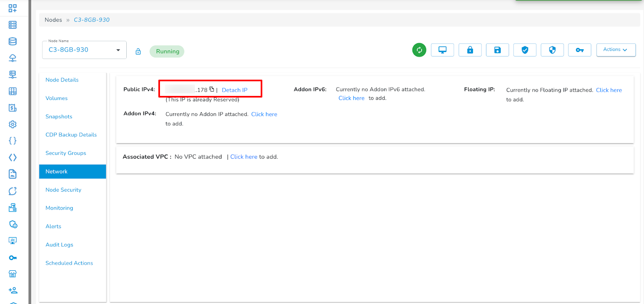The image size is (644, 304).
Task: Open the Actions dropdown menu
Action: (x=616, y=50)
